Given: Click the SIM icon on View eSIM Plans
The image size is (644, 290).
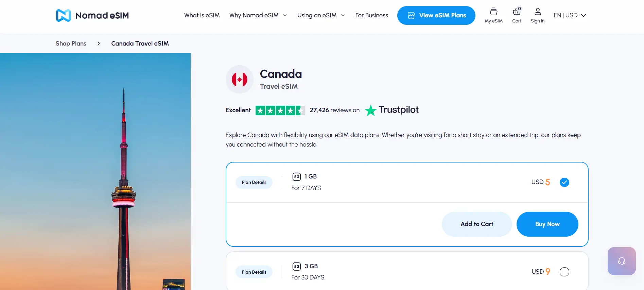Looking at the screenshot, I should click(411, 15).
